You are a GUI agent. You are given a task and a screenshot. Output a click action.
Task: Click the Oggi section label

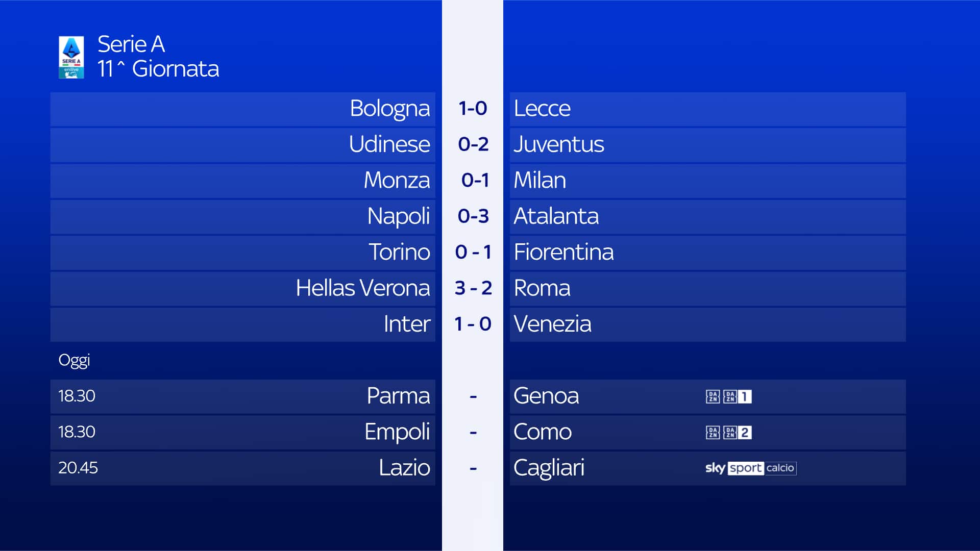[x=74, y=360]
